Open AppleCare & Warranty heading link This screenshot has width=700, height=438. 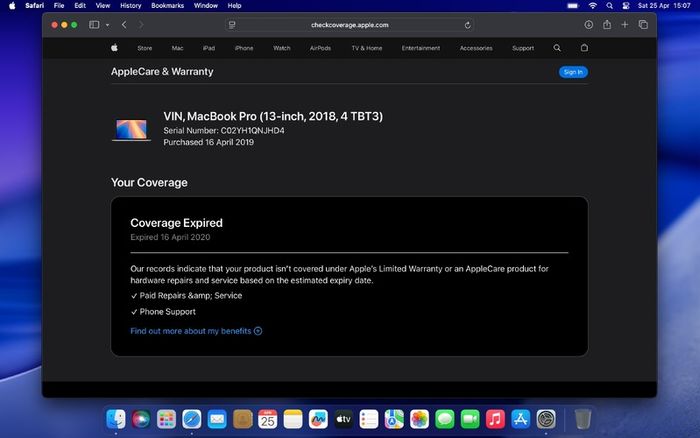162,71
